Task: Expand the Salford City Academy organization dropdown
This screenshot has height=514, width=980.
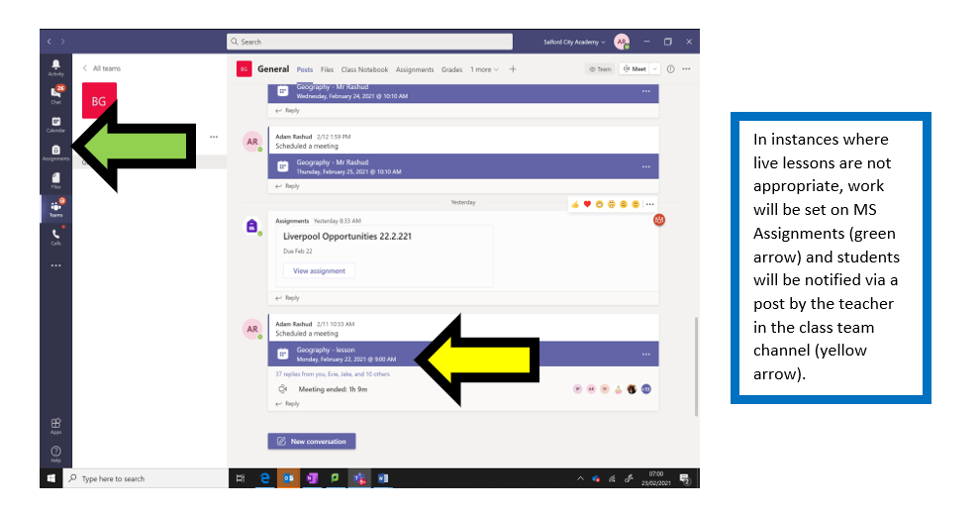Action: pyautogui.click(x=574, y=42)
